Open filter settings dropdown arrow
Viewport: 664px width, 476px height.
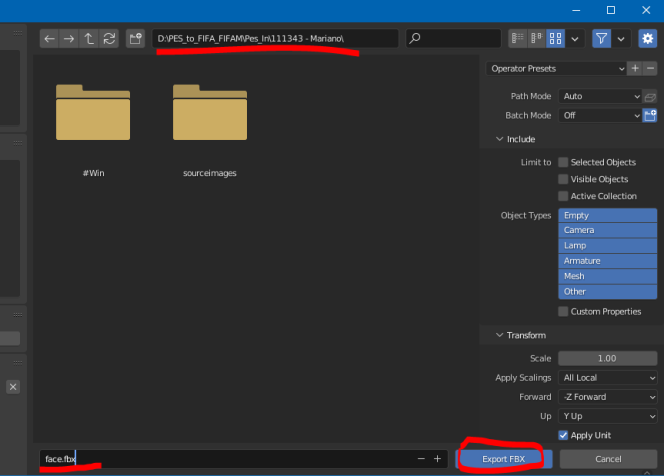pos(621,39)
